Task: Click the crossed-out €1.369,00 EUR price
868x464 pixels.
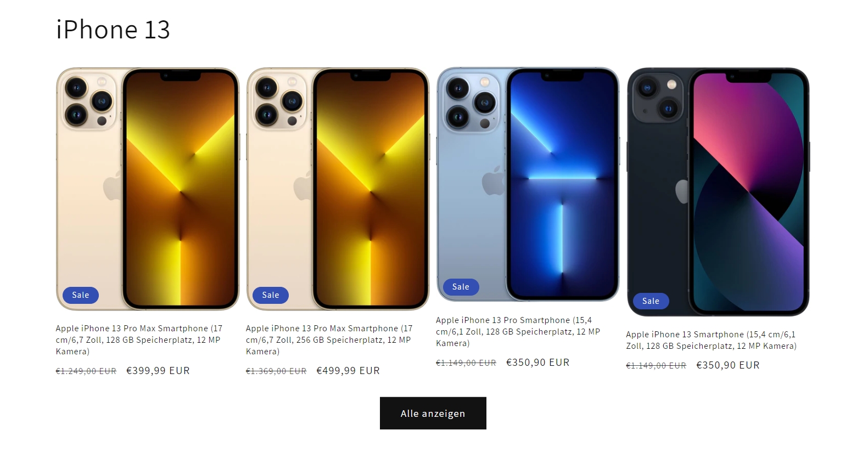Action: pyautogui.click(x=276, y=371)
